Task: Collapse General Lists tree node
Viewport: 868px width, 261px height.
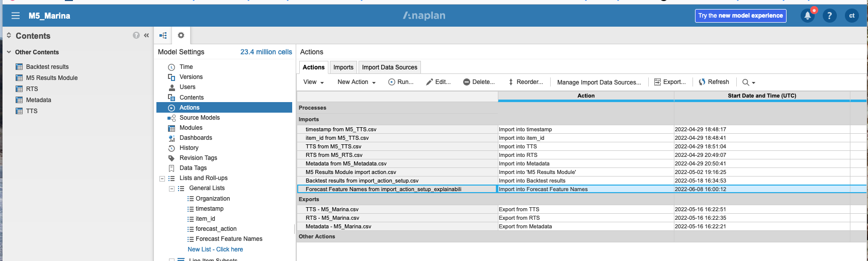Action: [x=171, y=189]
